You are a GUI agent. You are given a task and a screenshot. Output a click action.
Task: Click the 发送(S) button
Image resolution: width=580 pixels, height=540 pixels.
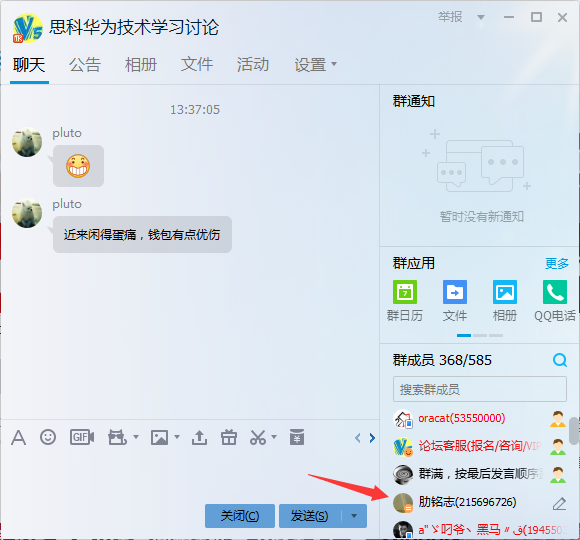[310, 516]
